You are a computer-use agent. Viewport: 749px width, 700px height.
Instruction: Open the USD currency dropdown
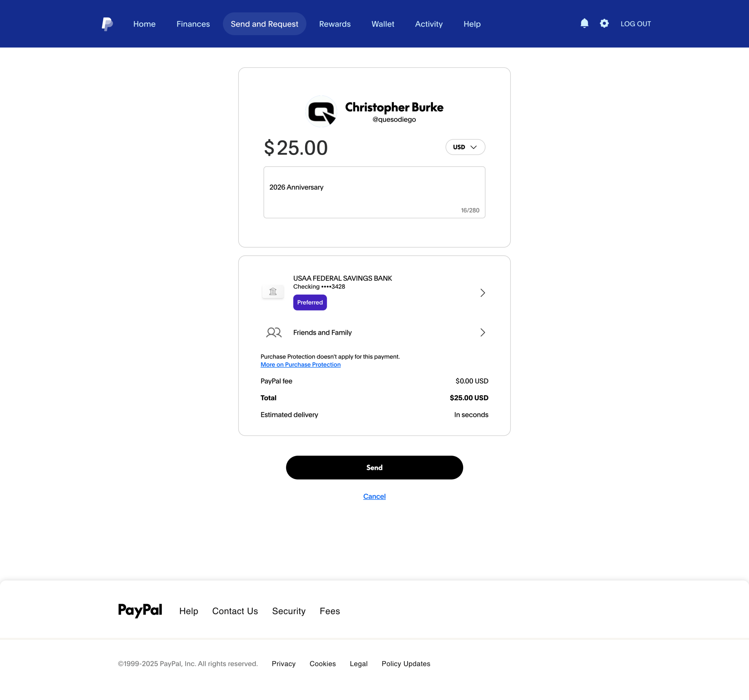point(465,147)
